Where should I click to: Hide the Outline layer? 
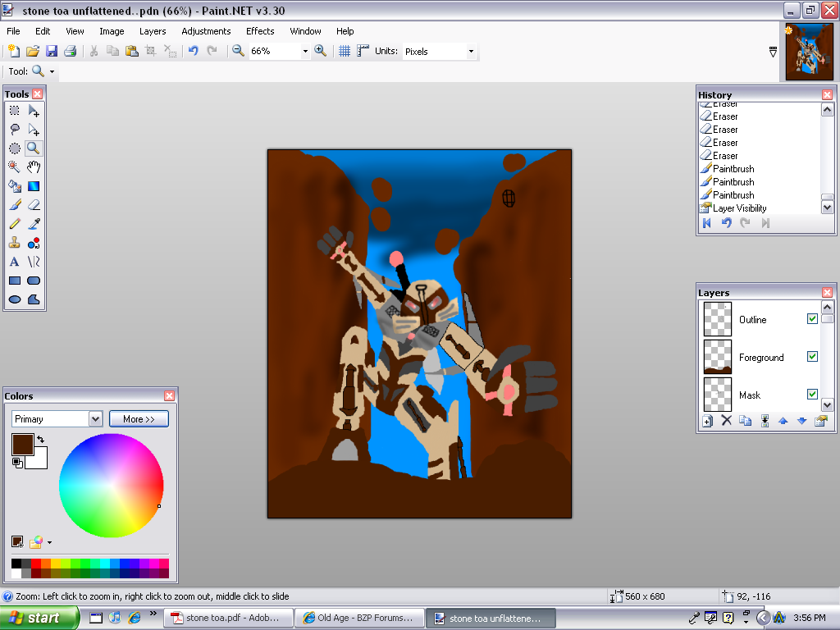[812, 319]
